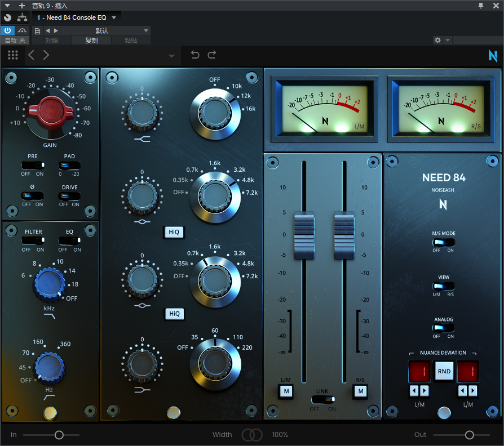Screen dimensions: 504x446
Task: Enable HiQ on lower mid band
Action: pyautogui.click(x=174, y=314)
